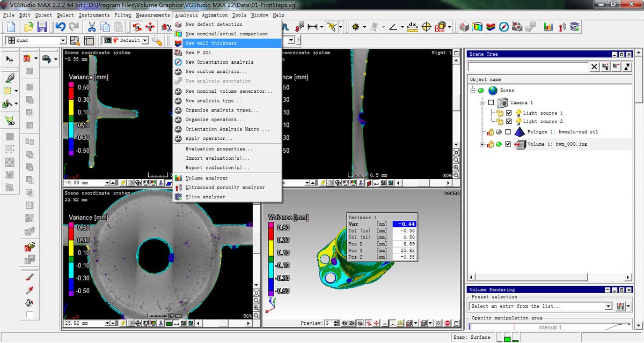Toggle the green status dot of Scene
This screenshot has width=644, height=343.
click(x=481, y=91)
